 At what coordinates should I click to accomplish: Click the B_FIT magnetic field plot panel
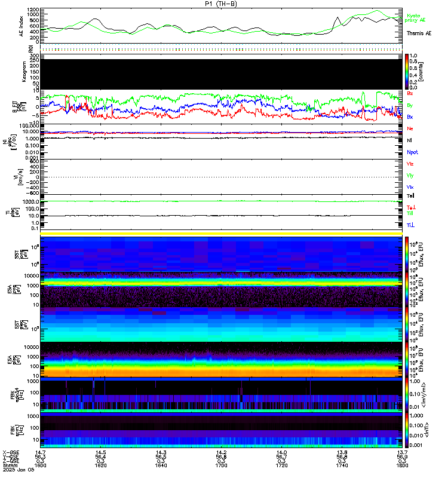221,107
